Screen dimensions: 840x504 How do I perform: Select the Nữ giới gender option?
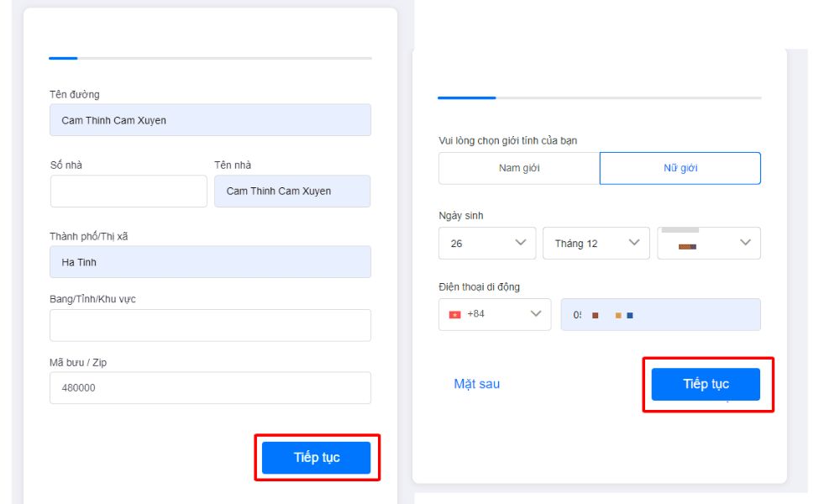[x=680, y=168]
